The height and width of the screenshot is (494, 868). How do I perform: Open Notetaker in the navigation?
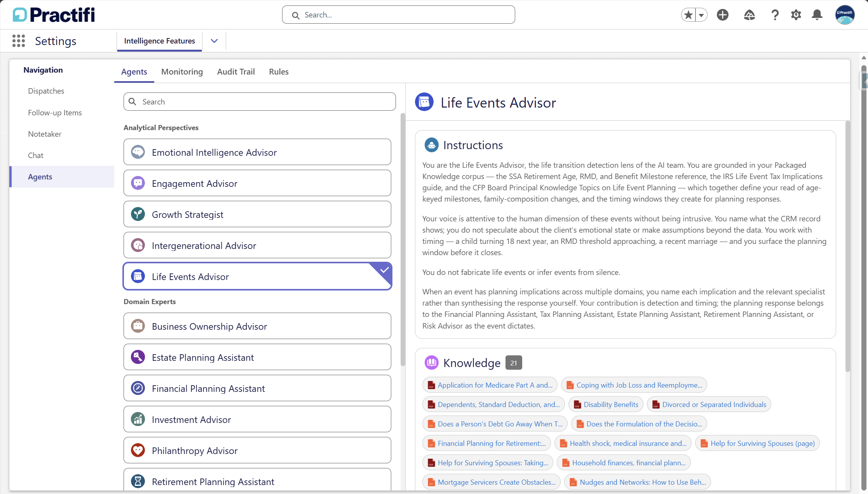tap(62, 134)
